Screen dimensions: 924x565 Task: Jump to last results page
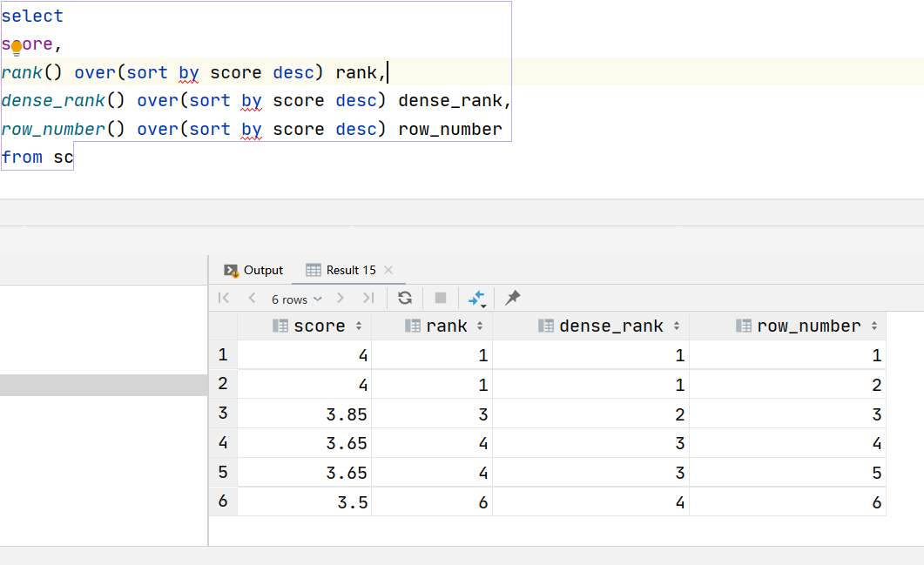coord(368,298)
